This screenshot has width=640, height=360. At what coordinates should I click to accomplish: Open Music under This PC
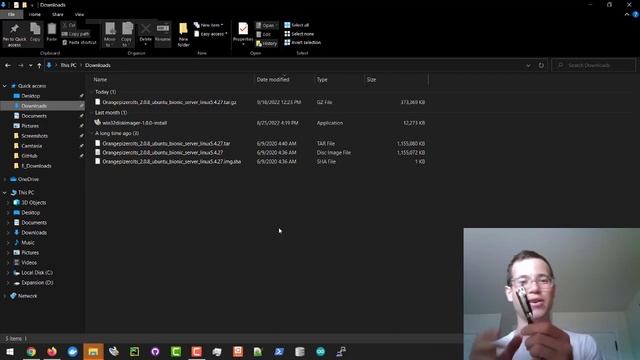[x=28, y=242]
